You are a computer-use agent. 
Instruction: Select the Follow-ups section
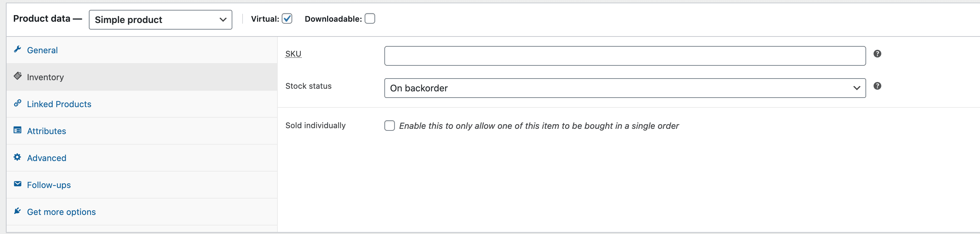point(49,185)
